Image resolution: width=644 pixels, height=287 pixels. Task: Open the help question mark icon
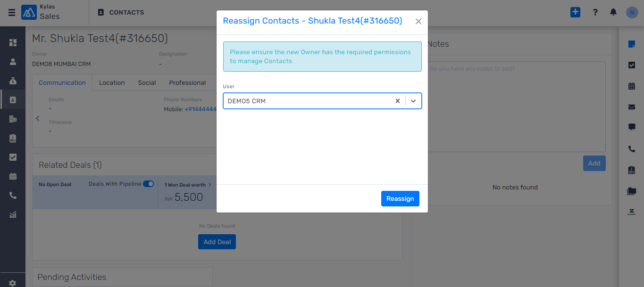pyautogui.click(x=595, y=13)
